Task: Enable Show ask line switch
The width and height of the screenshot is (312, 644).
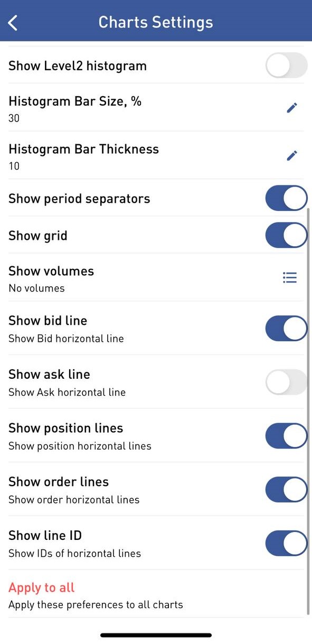Action: (x=286, y=382)
